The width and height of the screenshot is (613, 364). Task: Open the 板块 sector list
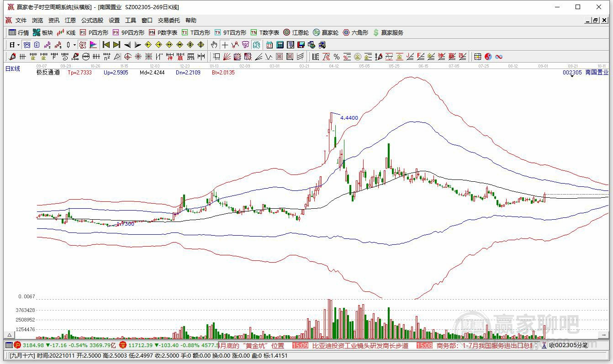pos(43,32)
